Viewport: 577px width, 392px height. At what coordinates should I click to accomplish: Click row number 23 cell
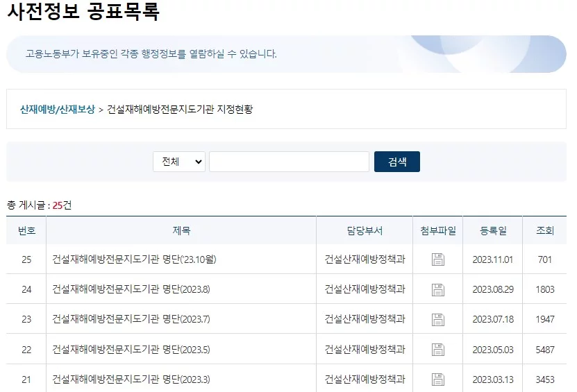click(x=26, y=319)
